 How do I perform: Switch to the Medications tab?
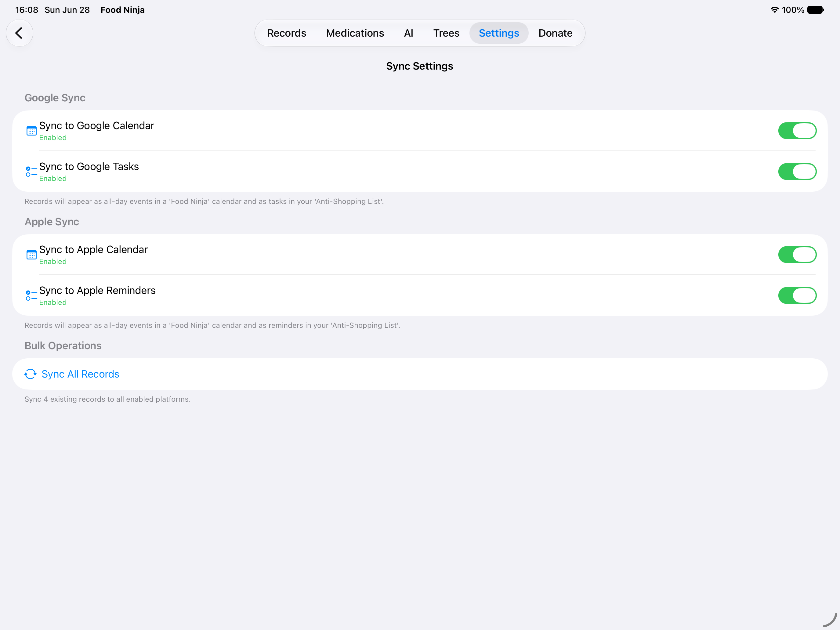pos(355,33)
